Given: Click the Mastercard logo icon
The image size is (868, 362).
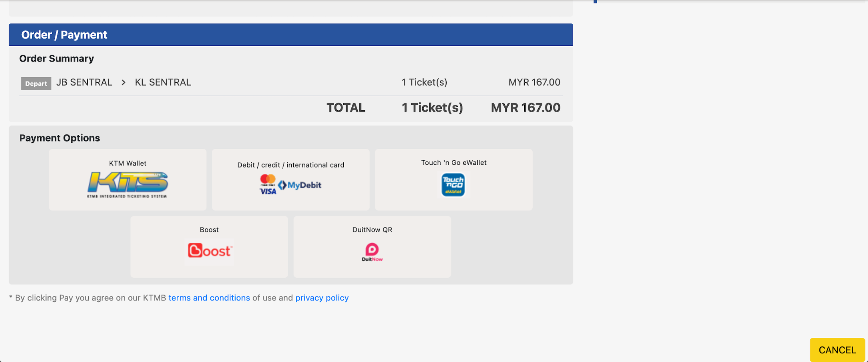Looking at the screenshot, I should [268, 180].
